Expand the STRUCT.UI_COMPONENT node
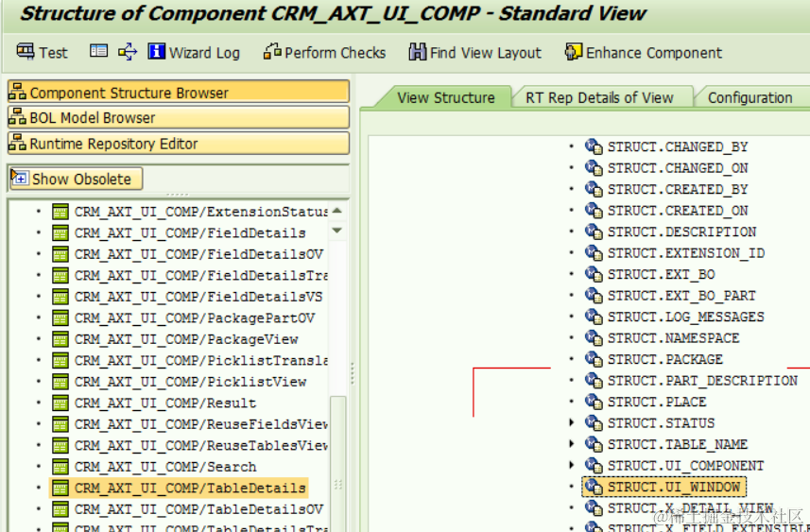The height and width of the screenshot is (532, 810). click(x=571, y=465)
